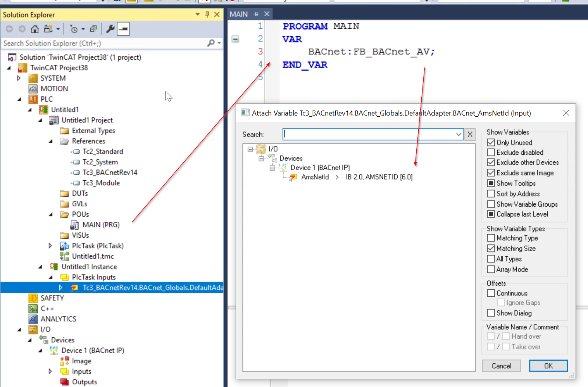The image size is (588, 387).
Task: Click the Collapse All icon in Solution Explorer
Action: [93, 29]
